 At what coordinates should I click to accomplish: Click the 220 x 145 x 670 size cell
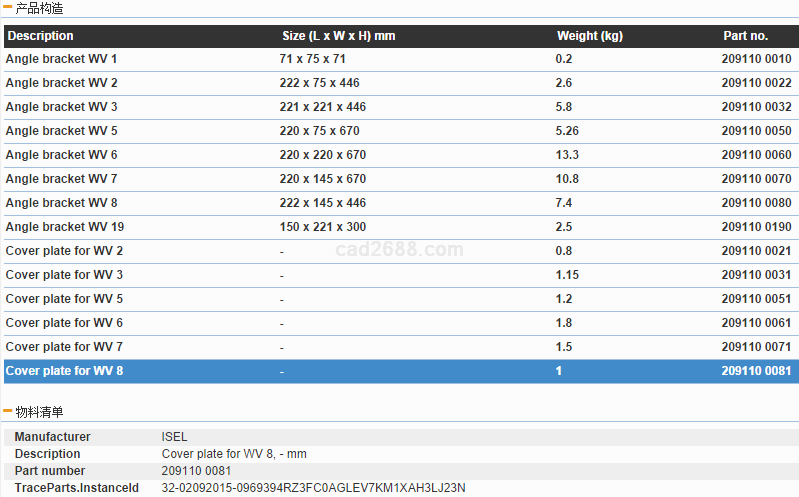[x=323, y=179]
